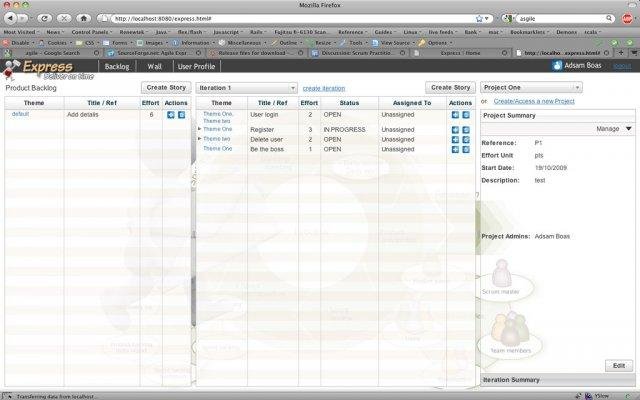Click the browser search field containing agile
The width and height of the screenshot is (640, 400).
561,18
